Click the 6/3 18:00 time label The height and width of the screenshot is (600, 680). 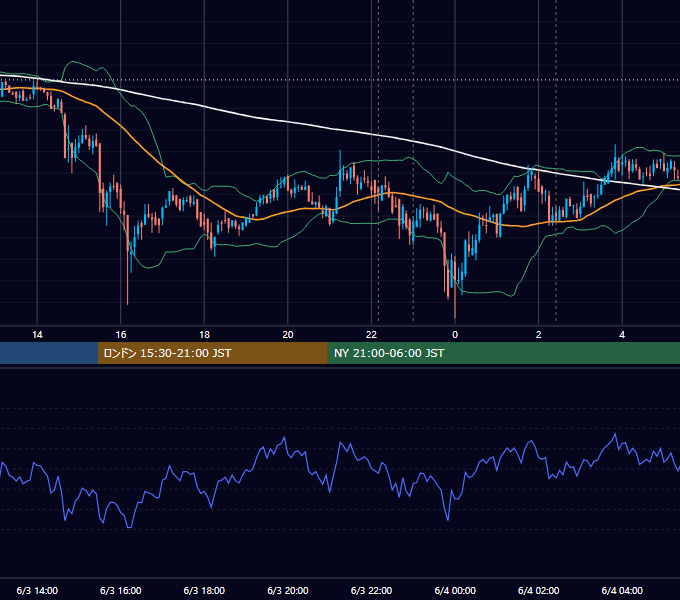point(204,590)
